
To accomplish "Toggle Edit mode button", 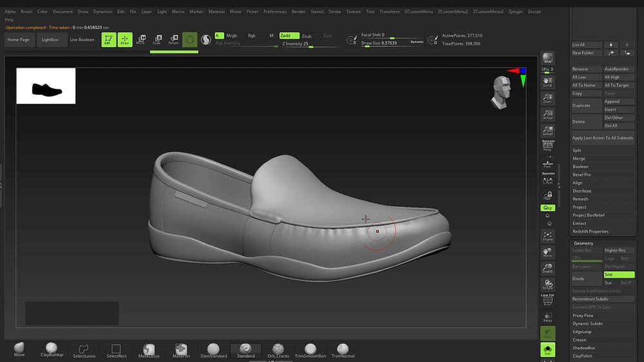I will [x=109, y=40].
